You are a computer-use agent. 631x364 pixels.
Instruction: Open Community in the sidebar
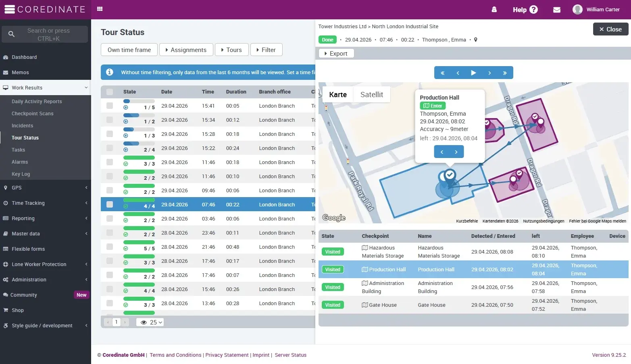(23, 295)
